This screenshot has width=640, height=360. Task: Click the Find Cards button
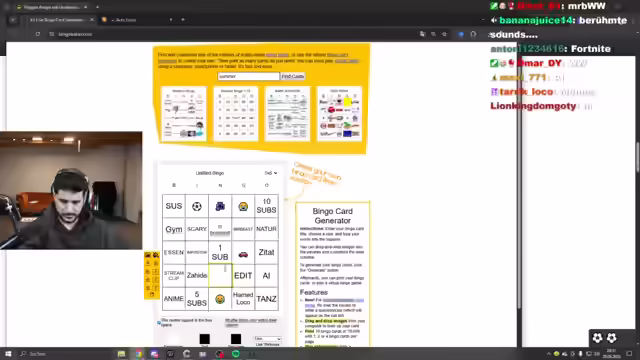293,76
